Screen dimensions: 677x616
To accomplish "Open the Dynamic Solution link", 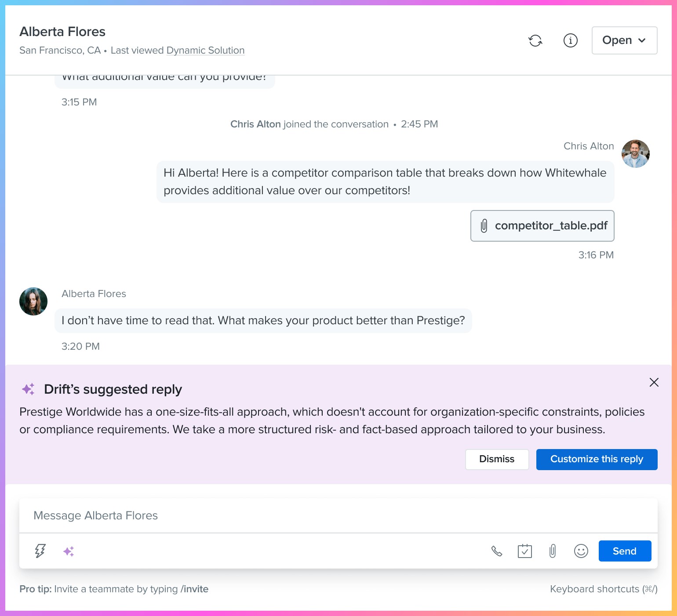I will point(205,50).
